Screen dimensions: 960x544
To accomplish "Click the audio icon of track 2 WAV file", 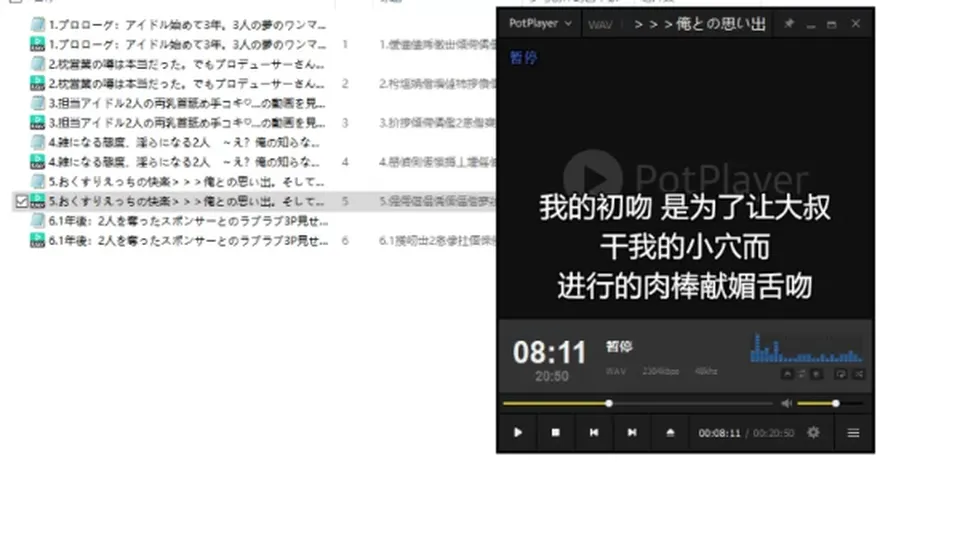I will tap(37, 83).
